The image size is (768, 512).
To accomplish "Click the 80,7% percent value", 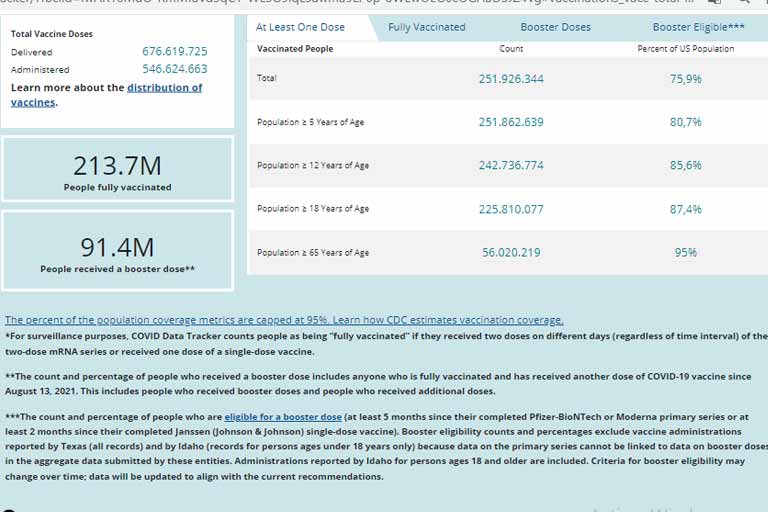I will pyautogui.click(x=686, y=122).
